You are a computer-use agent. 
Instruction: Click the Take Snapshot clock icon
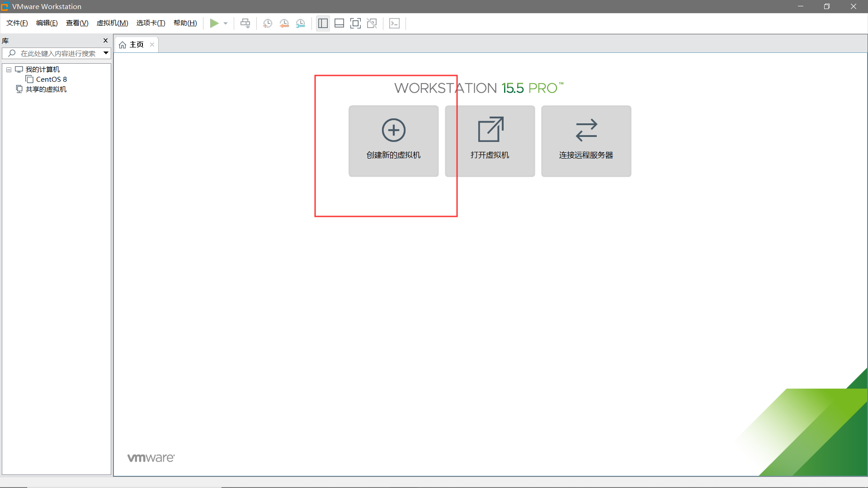(268, 23)
